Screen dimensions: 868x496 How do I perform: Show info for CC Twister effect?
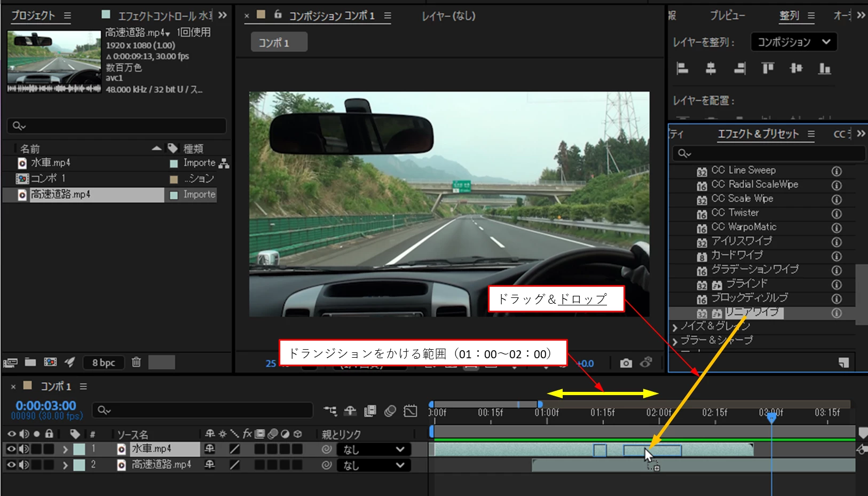pyautogui.click(x=837, y=214)
